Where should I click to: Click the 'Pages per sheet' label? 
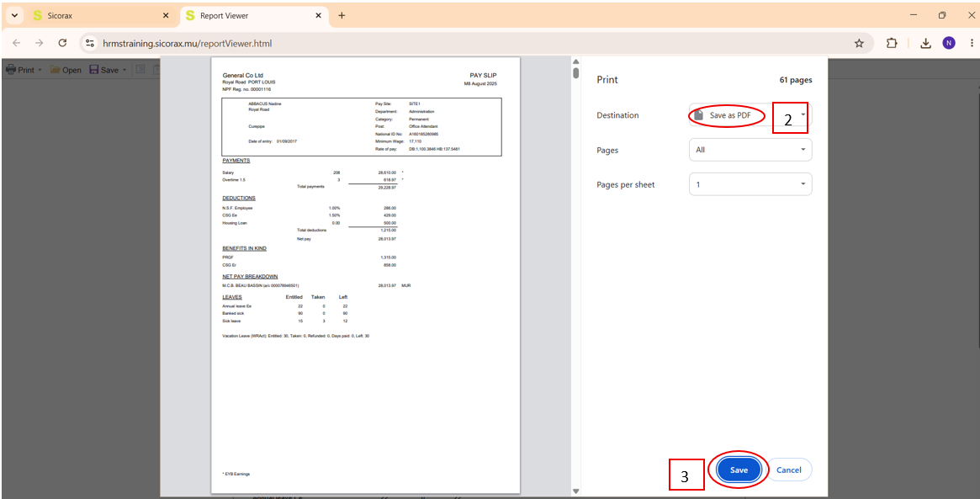(626, 184)
